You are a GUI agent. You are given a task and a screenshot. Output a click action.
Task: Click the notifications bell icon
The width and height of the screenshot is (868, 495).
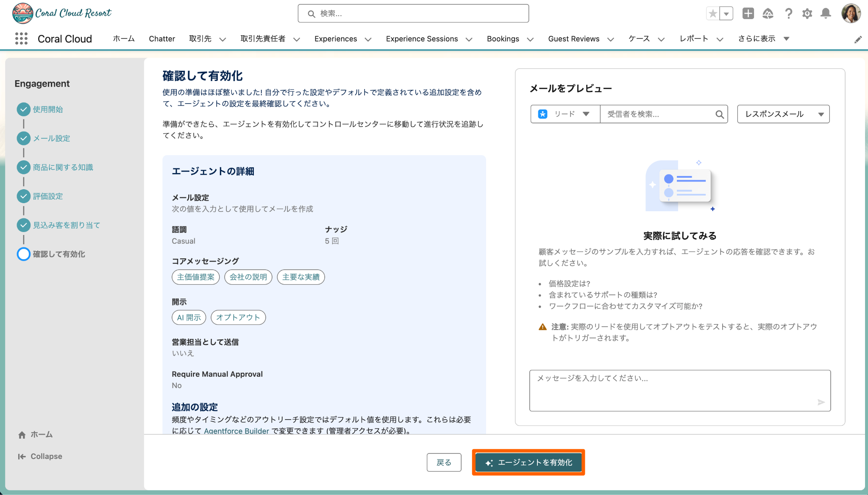pyautogui.click(x=826, y=14)
